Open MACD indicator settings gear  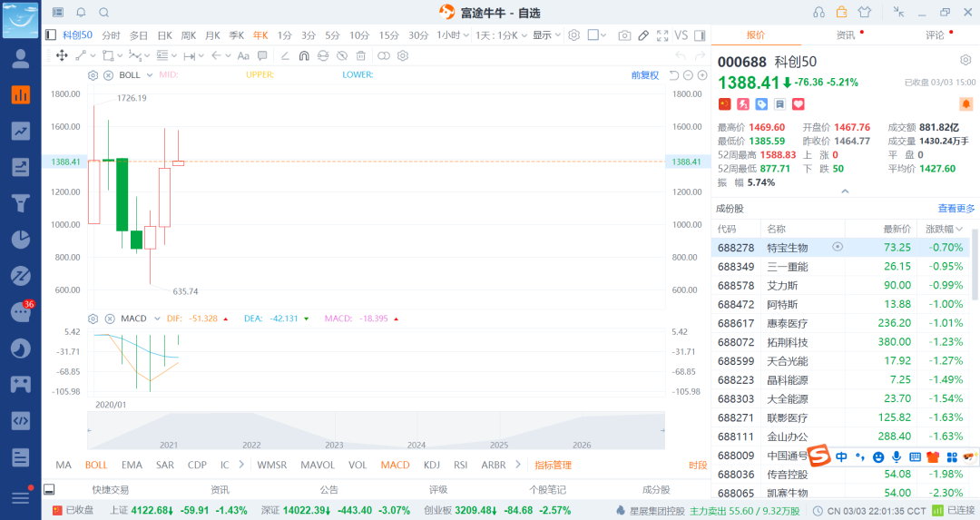tap(93, 319)
